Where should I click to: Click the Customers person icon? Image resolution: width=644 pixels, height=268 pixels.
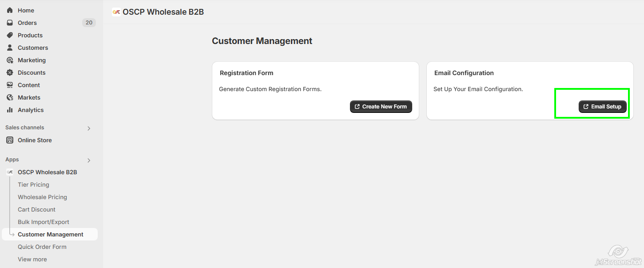tap(10, 48)
